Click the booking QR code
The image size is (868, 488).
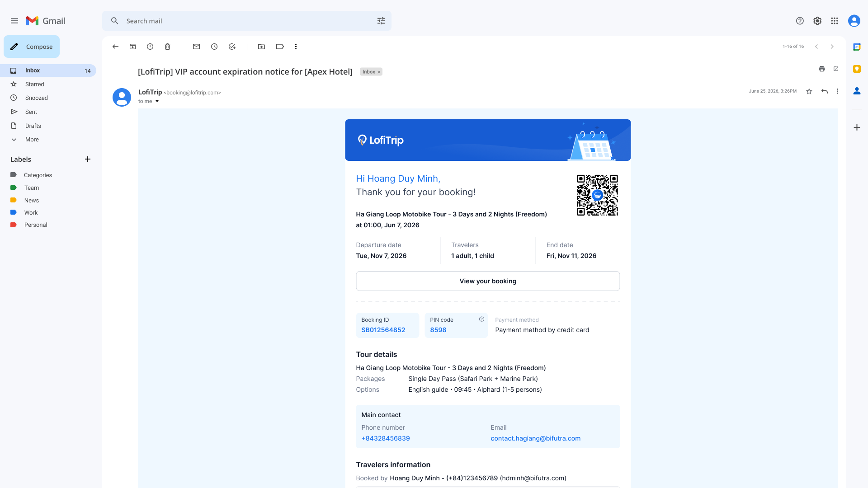(x=597, y=195)
